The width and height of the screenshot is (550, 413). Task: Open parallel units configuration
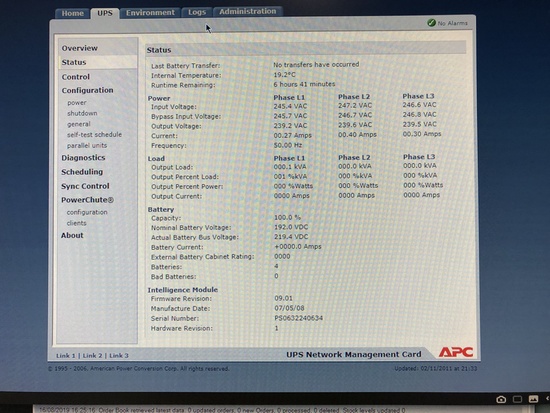87,146
